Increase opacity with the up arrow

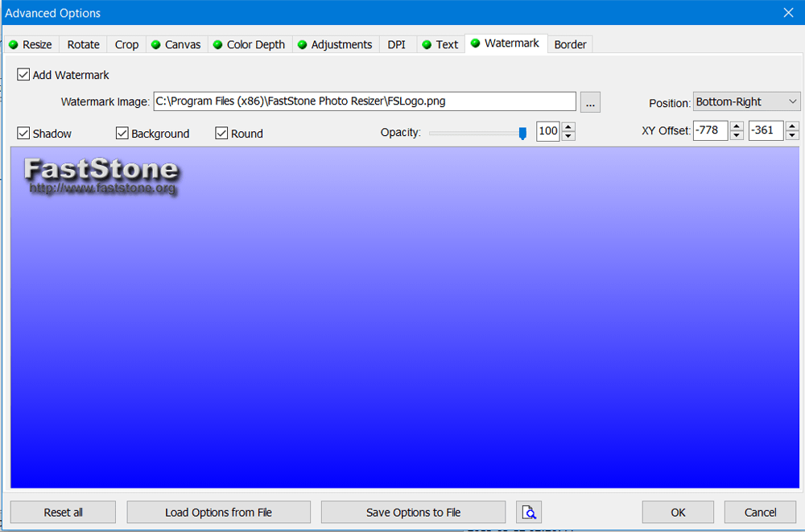click(568, 127)
